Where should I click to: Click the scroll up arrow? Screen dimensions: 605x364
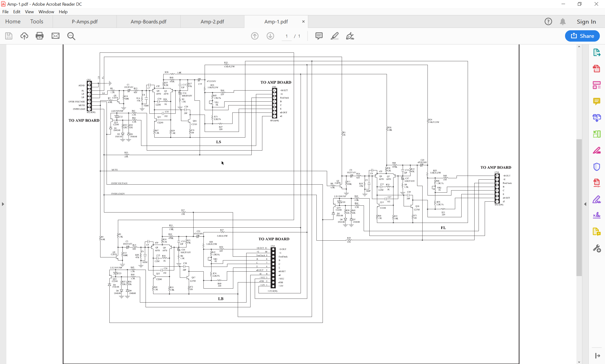tap(579, 47)
